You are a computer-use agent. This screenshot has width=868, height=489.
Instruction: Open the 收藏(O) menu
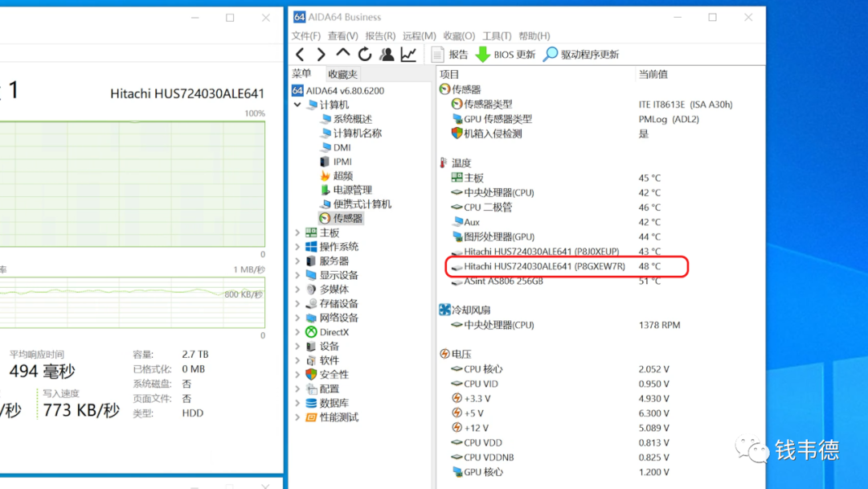pos(459,36)
